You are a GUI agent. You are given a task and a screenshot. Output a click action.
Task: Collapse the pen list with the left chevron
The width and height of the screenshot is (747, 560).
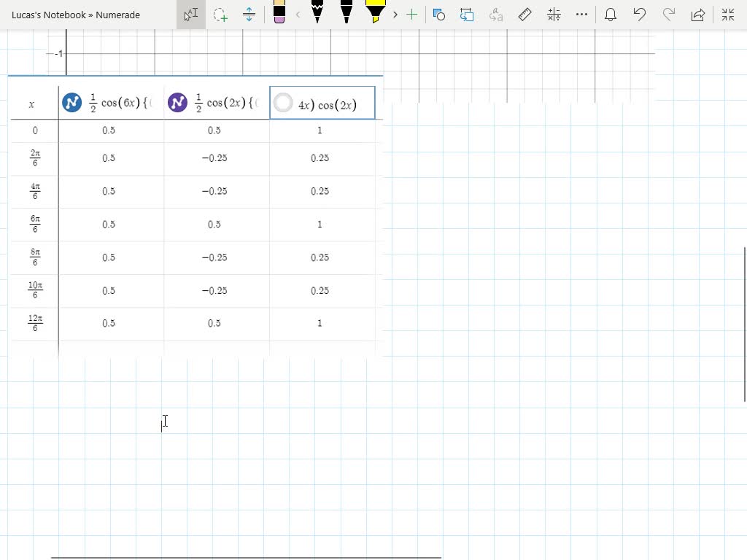tap(297, 15)
